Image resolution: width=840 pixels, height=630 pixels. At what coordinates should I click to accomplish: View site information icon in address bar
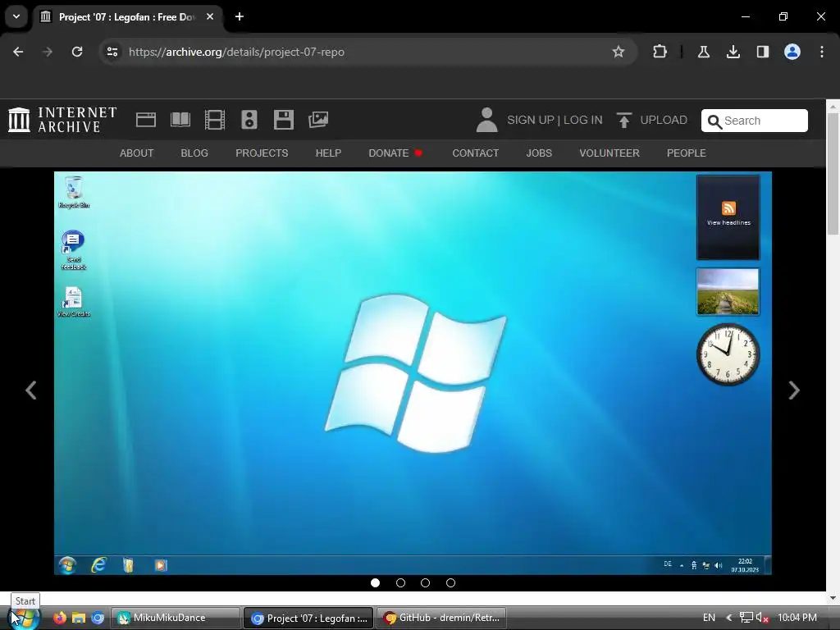click(112, 52)
